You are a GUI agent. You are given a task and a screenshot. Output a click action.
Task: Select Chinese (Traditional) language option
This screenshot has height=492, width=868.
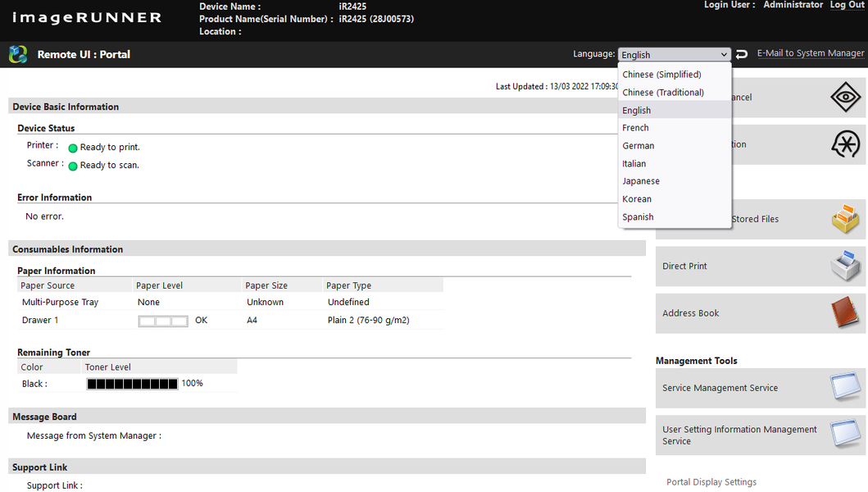point(675,93)
